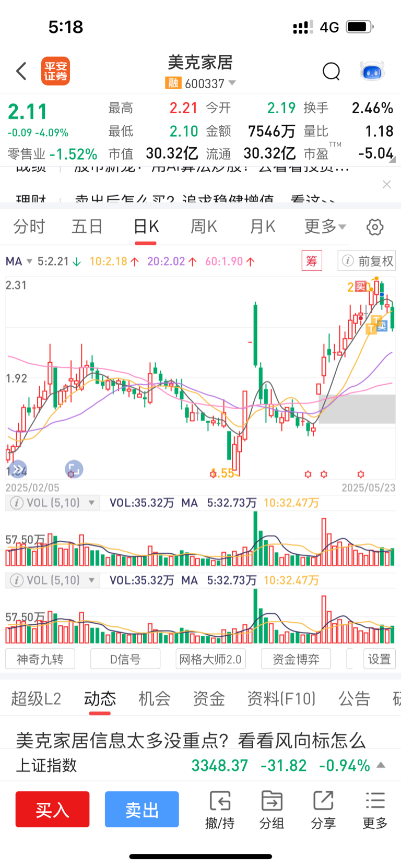Open the 撤/持 cancel-holdings icon

[x=220, y=810]
